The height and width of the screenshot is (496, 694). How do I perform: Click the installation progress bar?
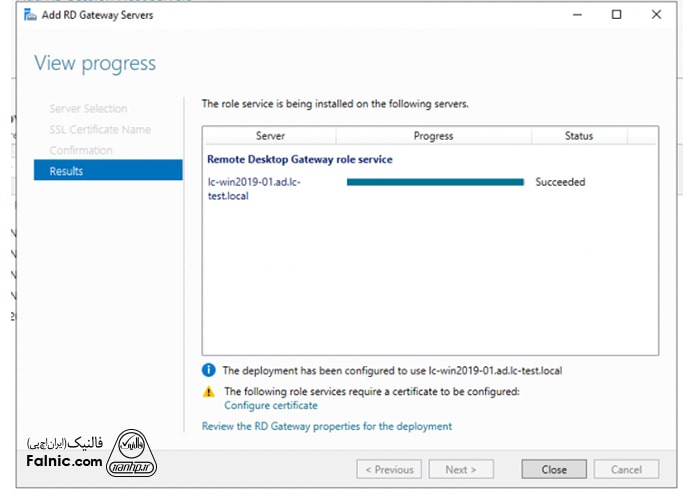[435, 182]
